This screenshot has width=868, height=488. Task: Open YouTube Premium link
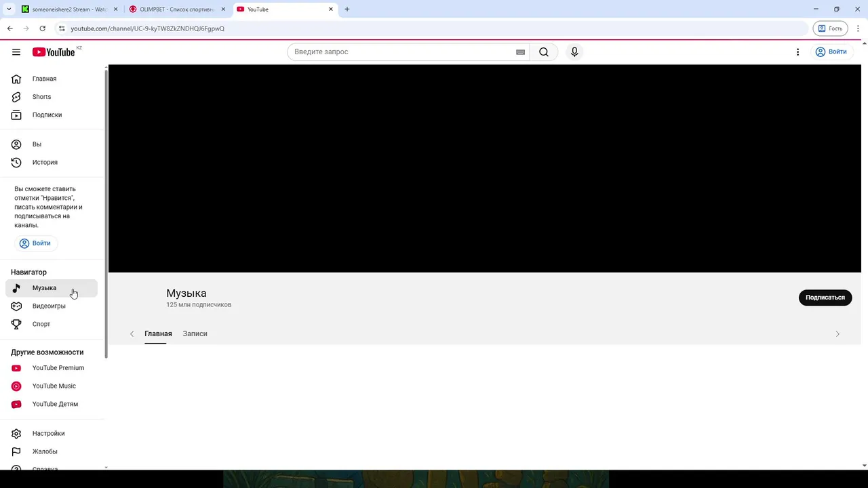[x=52, y=368]
